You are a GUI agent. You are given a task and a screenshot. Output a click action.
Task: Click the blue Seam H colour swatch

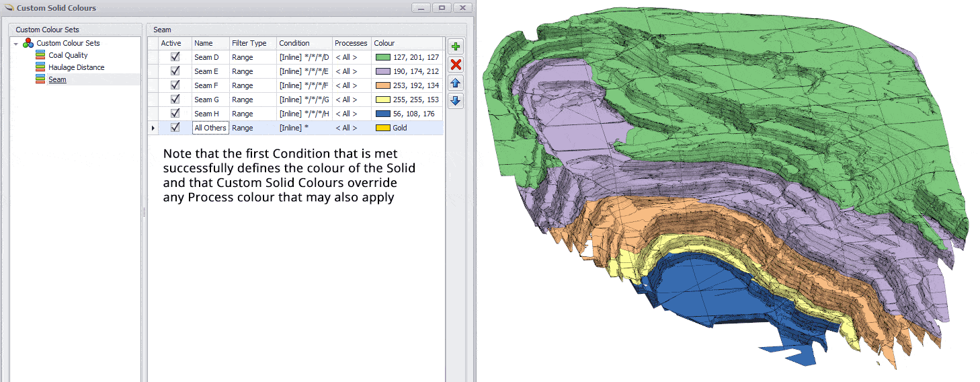pyautogui.click(x=383, y=114)
